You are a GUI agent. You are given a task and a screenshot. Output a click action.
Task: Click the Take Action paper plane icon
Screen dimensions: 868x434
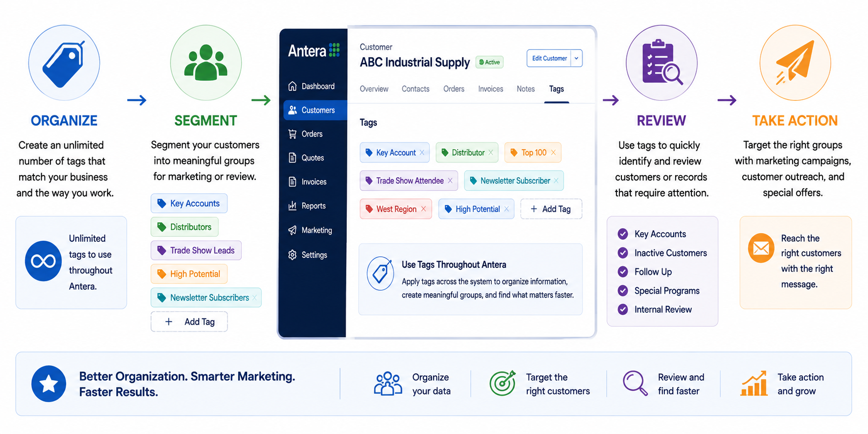coord(795,63)
